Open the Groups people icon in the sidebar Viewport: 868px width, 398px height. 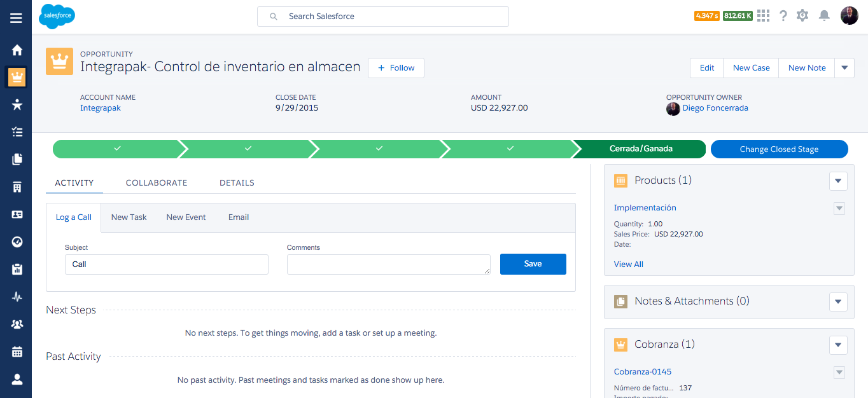coord(17,324)
